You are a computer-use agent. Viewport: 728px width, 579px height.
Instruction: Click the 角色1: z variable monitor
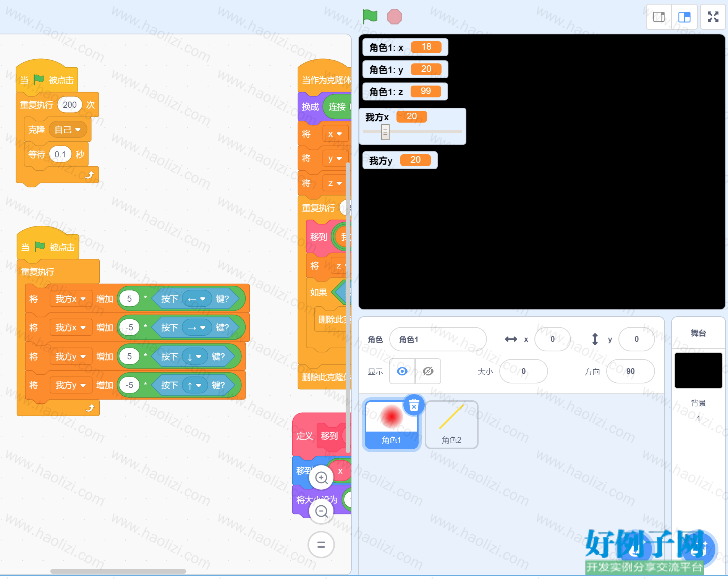pyautogui.click(x=405, y=92)
